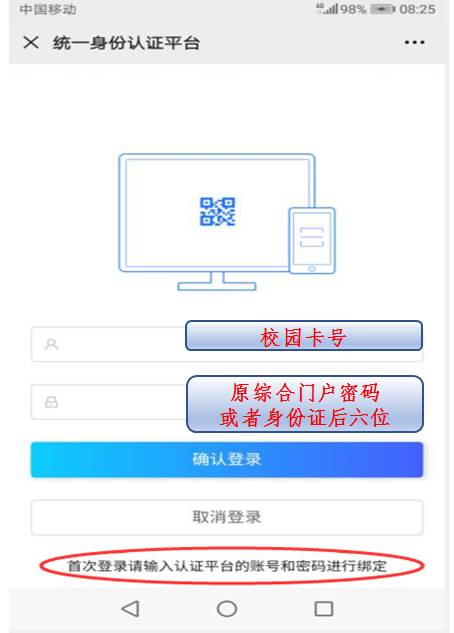This screenshot has height=633, width=454.
Task: Tap the blue QR code icon
Action: pos(218,211)
